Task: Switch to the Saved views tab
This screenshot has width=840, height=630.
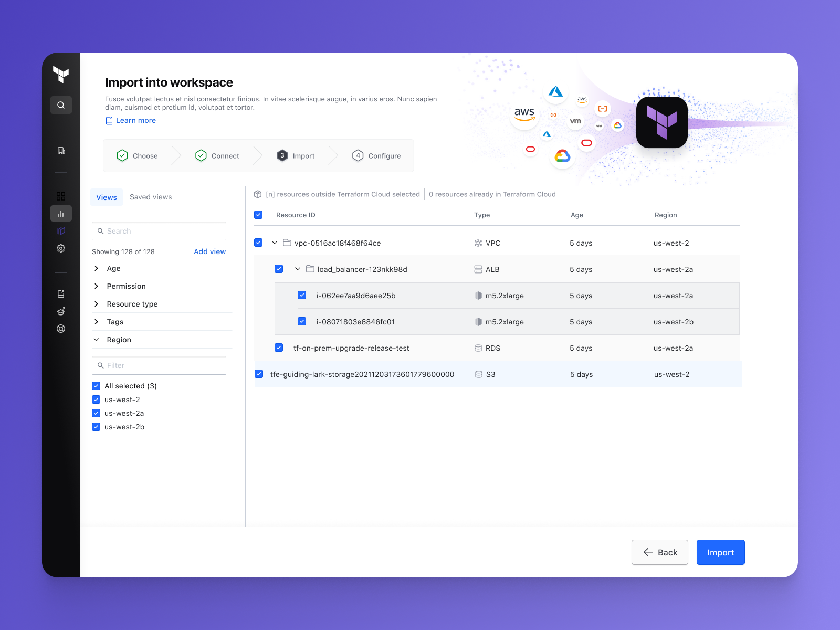Action: click(x=151, y=197)
